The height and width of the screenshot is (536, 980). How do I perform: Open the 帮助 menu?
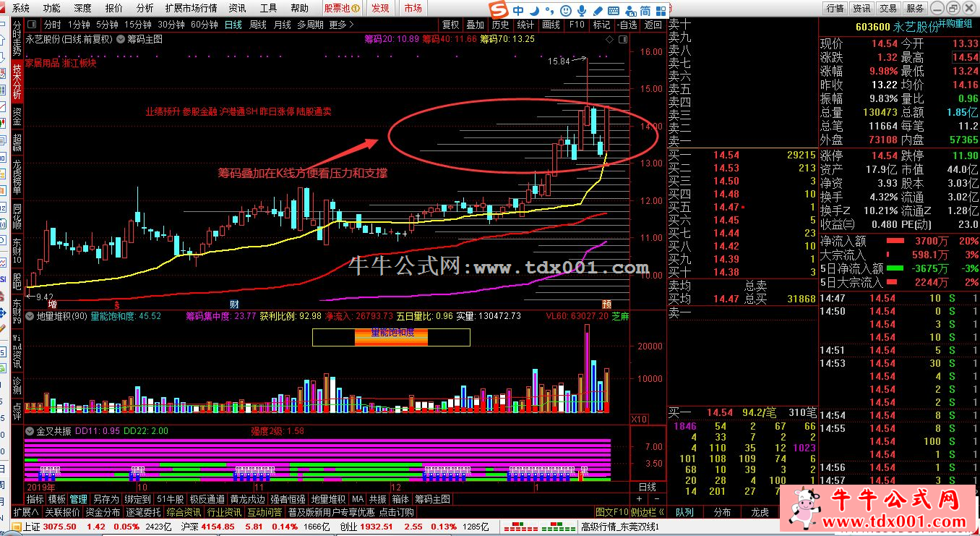point(299,8)
